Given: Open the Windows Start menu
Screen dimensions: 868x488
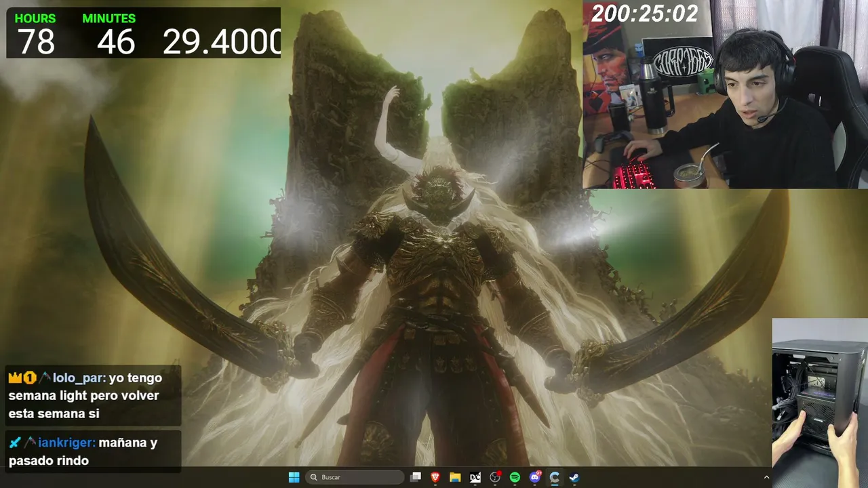Looking at the screenshot, I should click(x=294, y=477).
